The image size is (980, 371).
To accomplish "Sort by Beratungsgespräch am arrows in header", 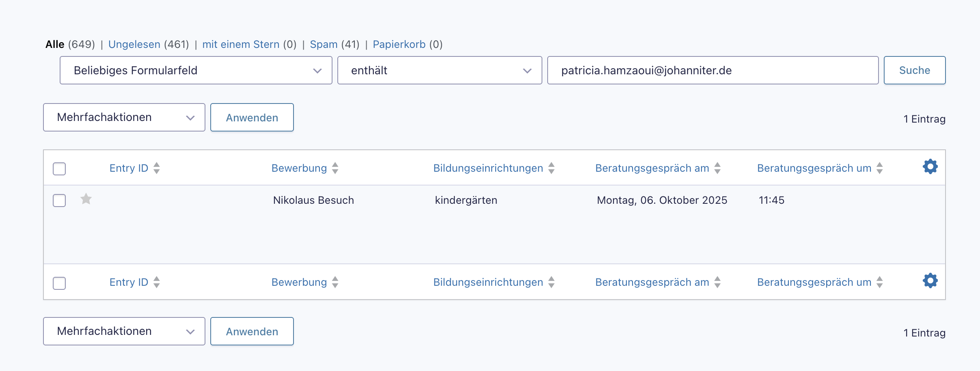I will (717, 168).
